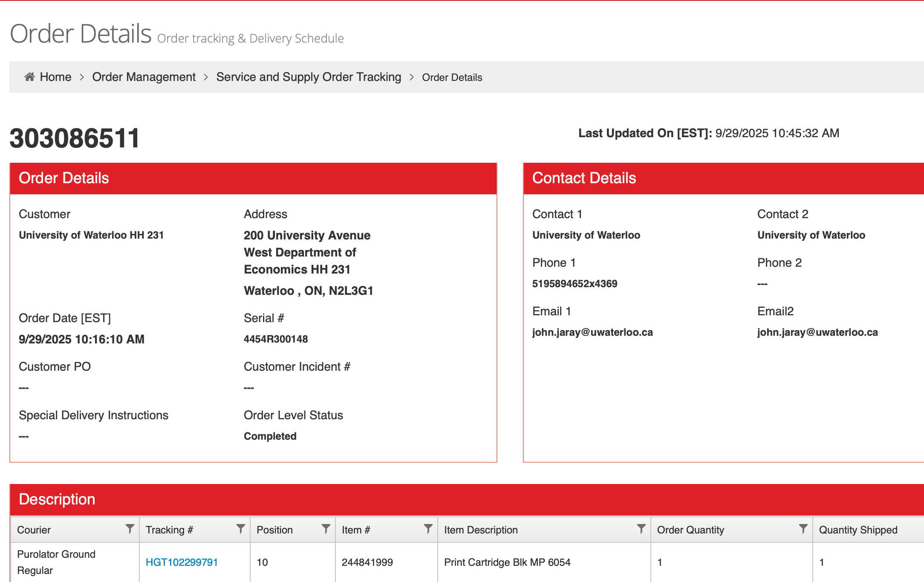Screen dimensions: 924x582
Task: Click the Home icon in breadcrumb
Action: point(29,77)
